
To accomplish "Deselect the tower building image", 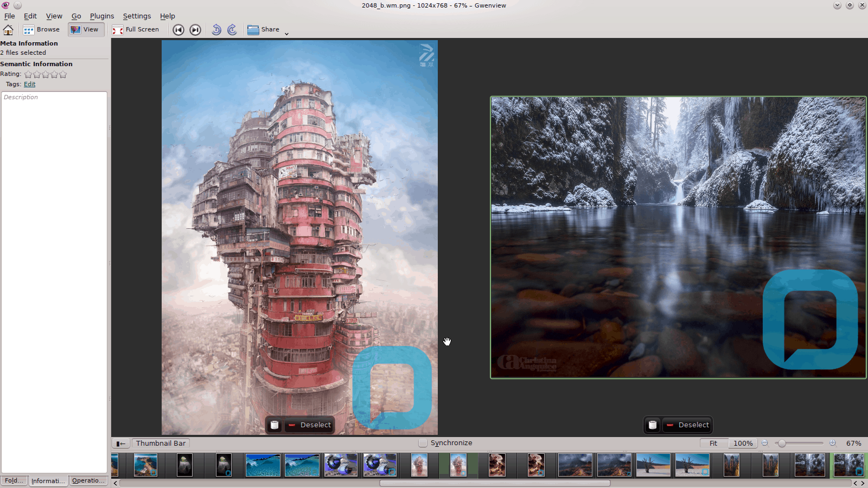I will point(309,425).
